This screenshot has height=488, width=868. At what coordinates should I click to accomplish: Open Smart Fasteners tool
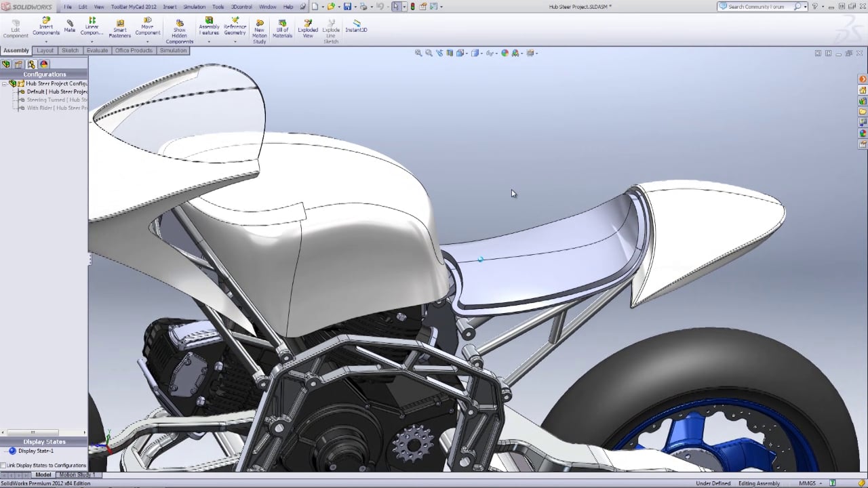pos(120,28)
